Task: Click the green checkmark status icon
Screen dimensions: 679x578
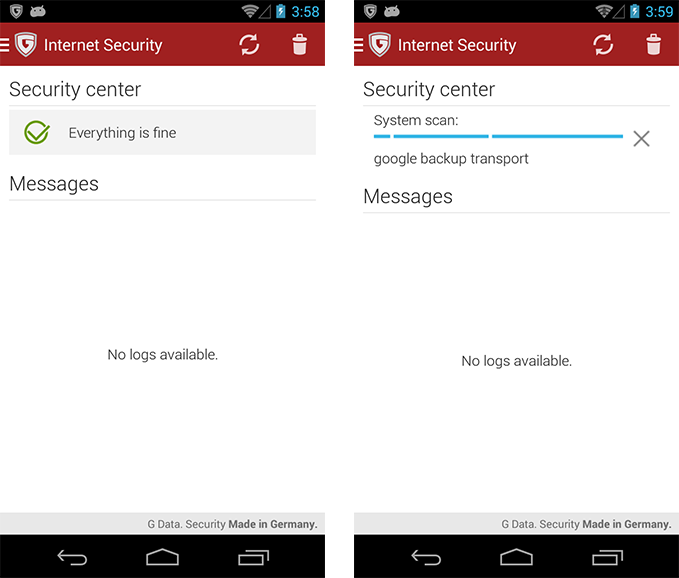Action: [37, 132]
